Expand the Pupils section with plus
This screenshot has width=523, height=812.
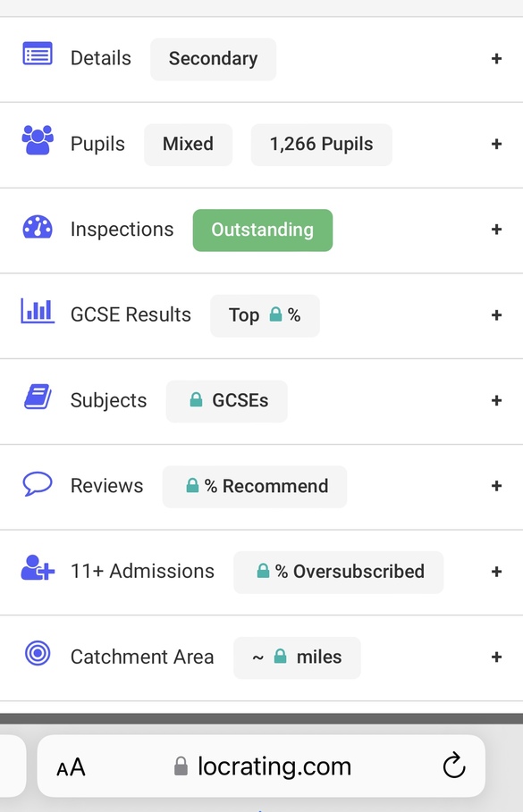pyautogui.click(x=496, y=144)
